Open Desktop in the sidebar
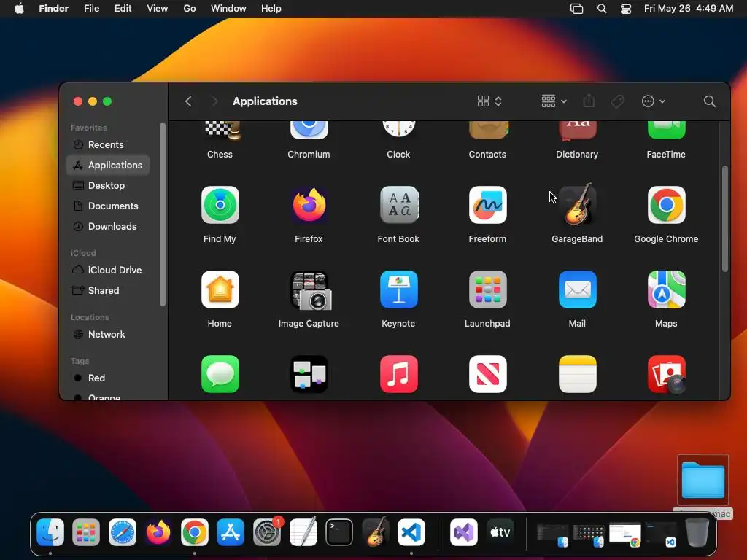This screenshot has height=560, width=747. coord(108,186)
